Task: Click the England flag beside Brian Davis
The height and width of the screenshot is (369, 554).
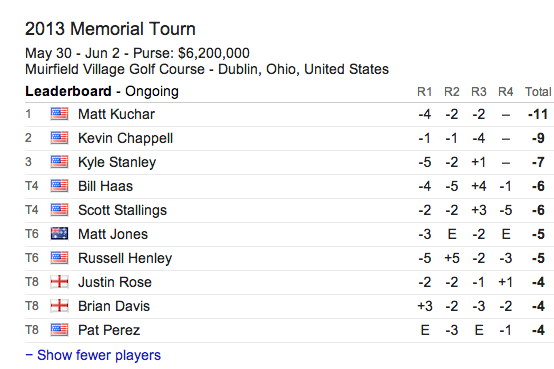Action: click(59, 306)
